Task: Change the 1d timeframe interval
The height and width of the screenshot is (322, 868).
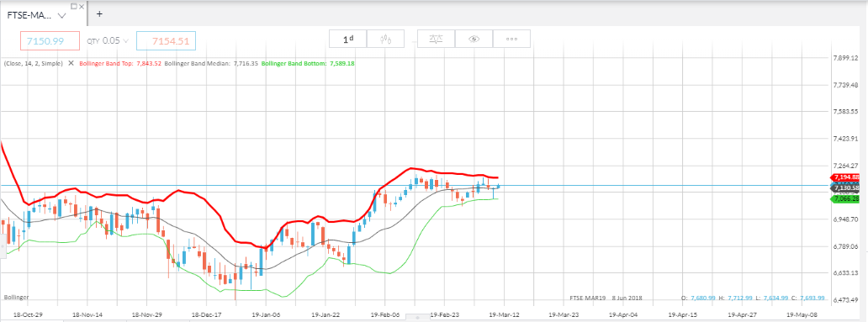Action: click(348, 39)
